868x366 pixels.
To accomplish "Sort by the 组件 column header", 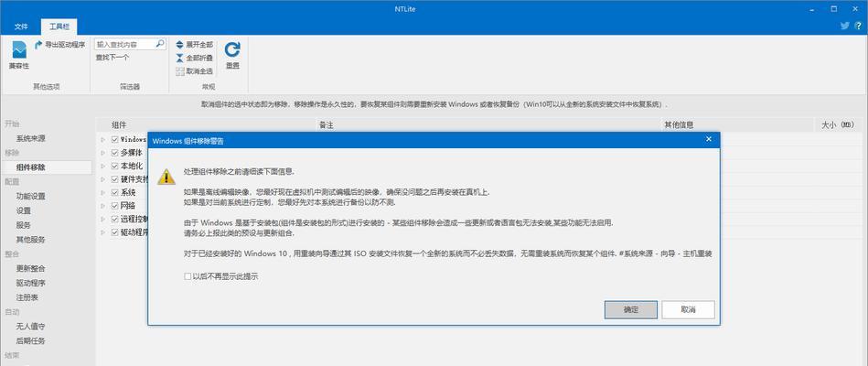I will pos(206,125).
